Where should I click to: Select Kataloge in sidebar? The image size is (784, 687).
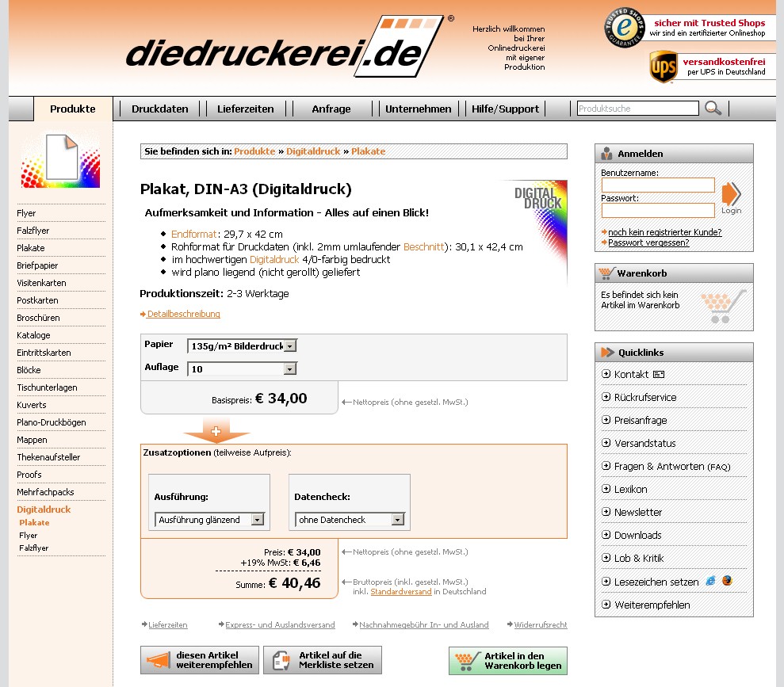click(x=33, y=335)
